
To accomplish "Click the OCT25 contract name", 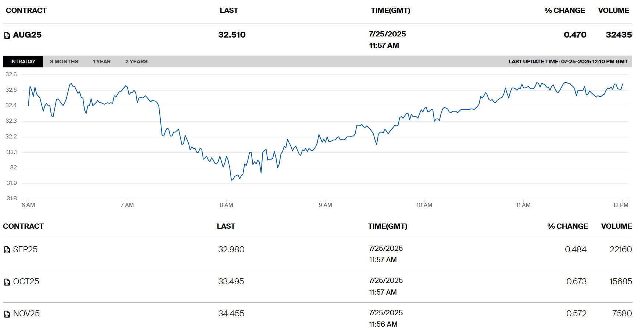I will coord(26,282).
